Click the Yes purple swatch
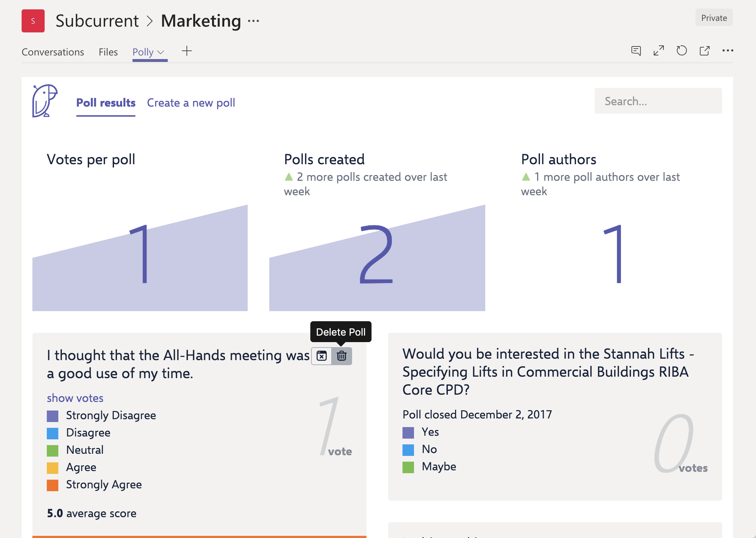 (408, 432)
